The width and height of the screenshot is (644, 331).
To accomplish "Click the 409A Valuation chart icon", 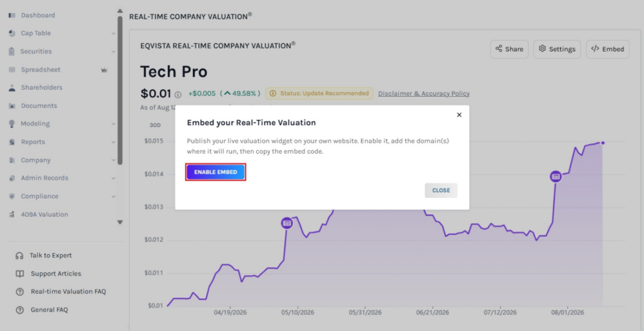I will click(12, 215).
